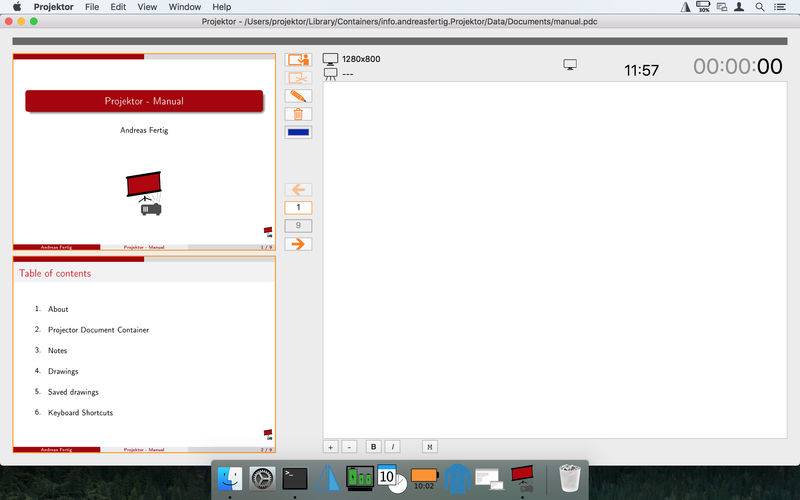Click the 1280x800 resolution label
Viewport: 800px width, 500px height.
[x=361, y=59]
